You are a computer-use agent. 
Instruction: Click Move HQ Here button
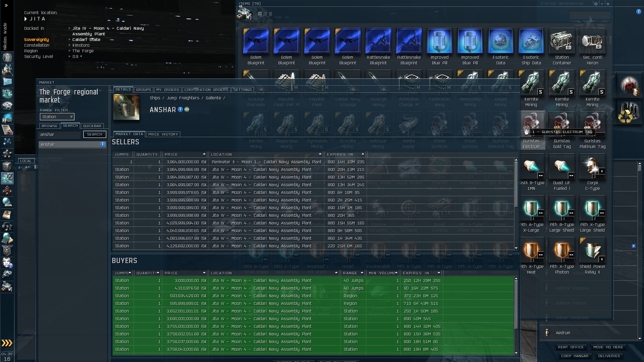(x=608, y=347)
